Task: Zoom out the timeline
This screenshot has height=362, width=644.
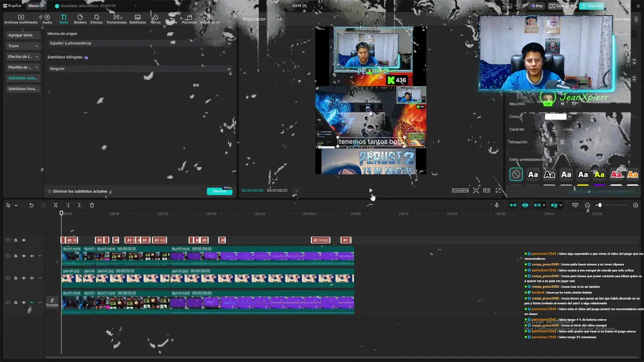Action: (x=587, y=205)
